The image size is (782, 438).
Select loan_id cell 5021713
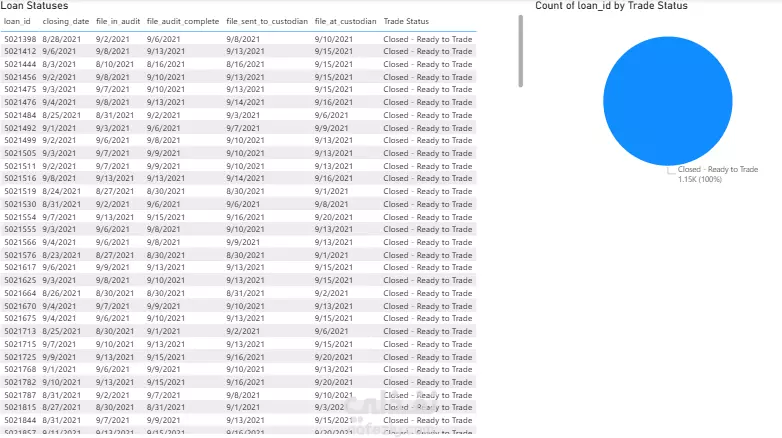[x=20, y=331]
